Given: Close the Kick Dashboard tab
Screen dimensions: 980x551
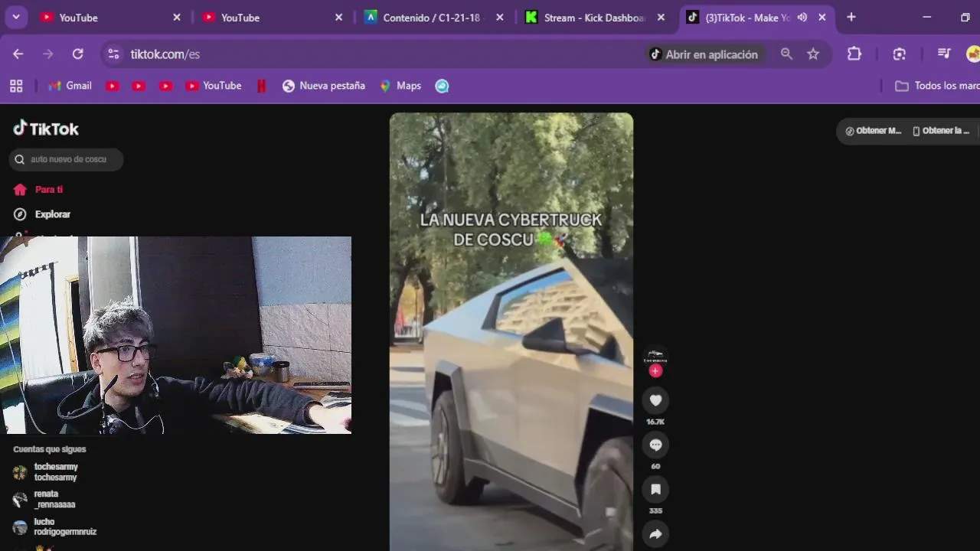Looking at the screenshot, I should (x=661, y=17).
